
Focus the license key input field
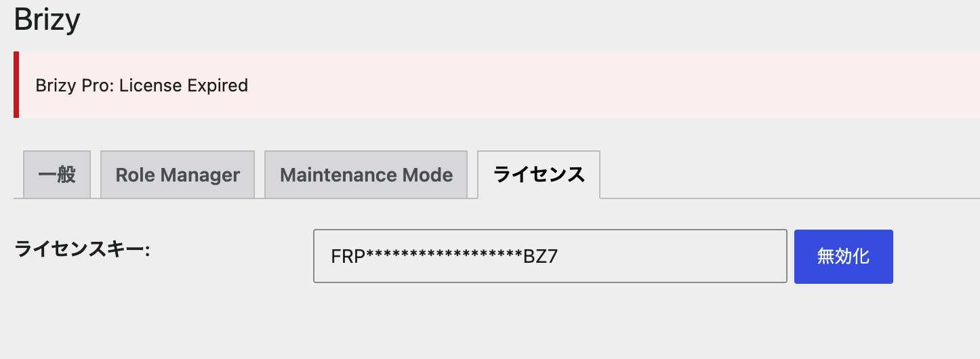coord(550,256)
